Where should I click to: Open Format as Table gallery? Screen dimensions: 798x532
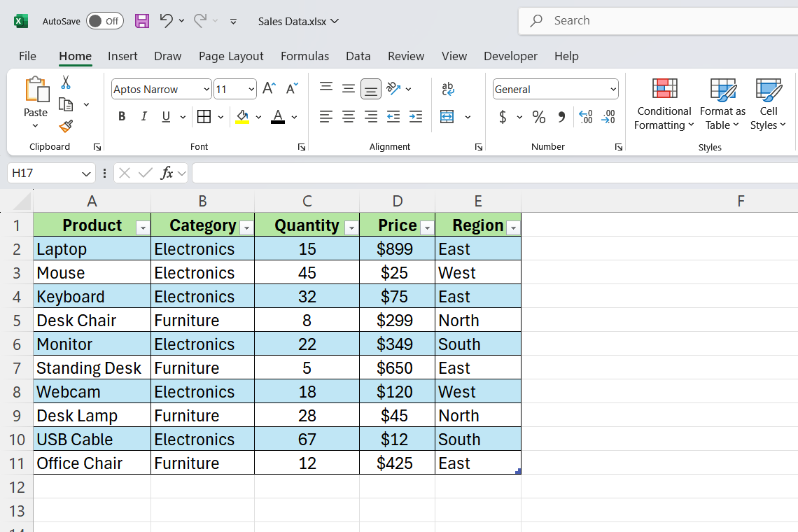(x=722, y=104)
